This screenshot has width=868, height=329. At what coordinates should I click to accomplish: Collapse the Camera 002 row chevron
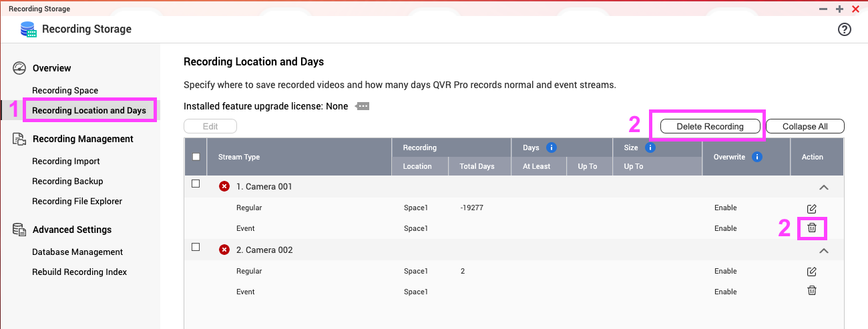[x=824, y=250]
